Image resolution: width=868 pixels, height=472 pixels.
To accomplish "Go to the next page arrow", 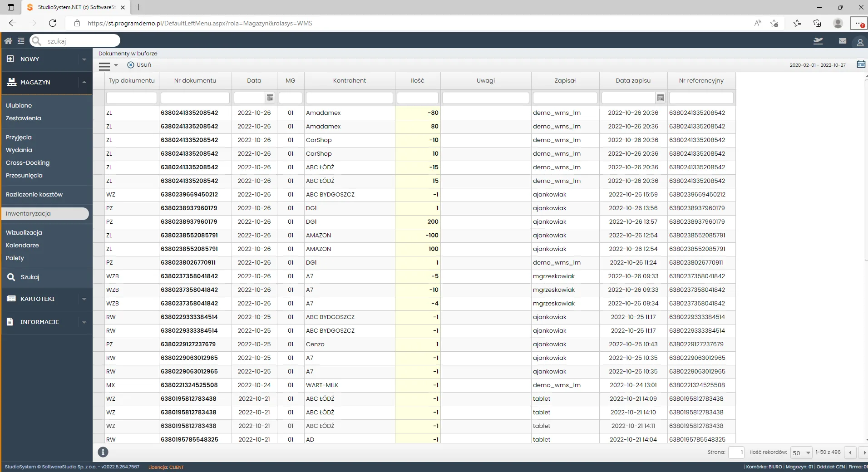I will 864,452.
